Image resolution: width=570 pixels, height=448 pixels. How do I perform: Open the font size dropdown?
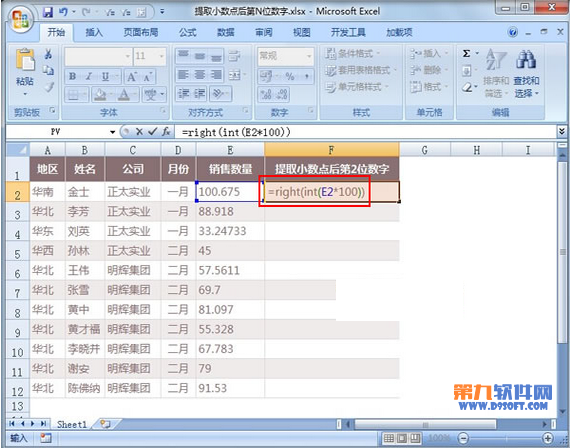[x=162, y=56]
